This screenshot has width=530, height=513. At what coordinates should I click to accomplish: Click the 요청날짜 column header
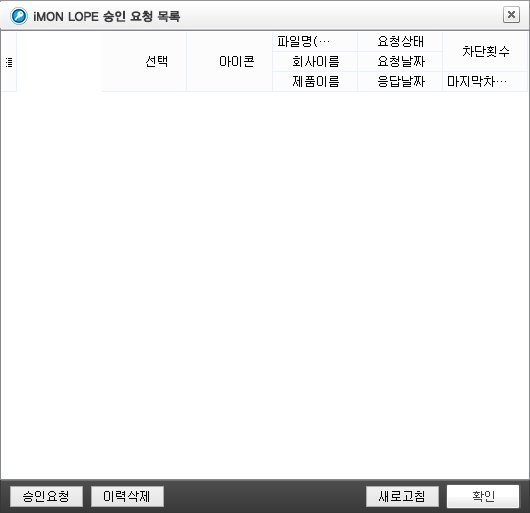(x=400, y=62)
